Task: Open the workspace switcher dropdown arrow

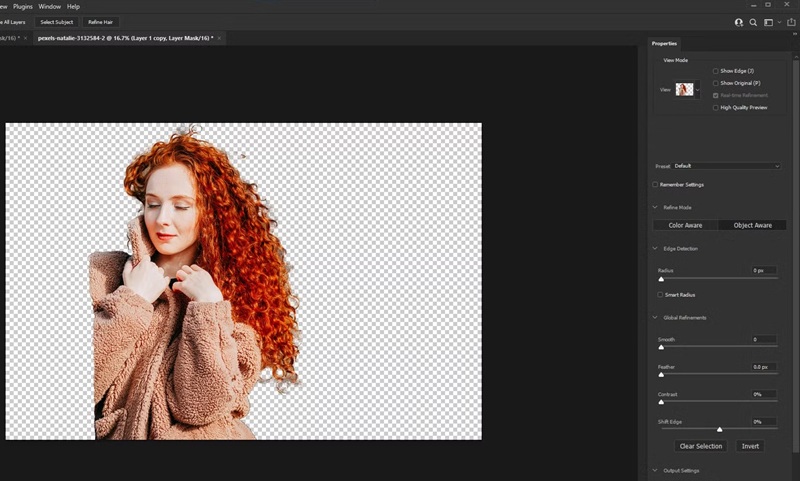Action: (x=779, y=22)
